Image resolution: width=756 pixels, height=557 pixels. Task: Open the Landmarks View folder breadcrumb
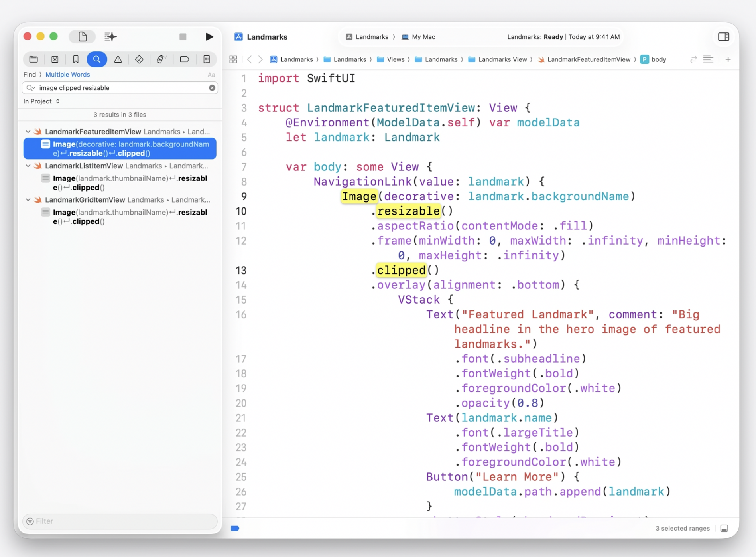point(498,59)
